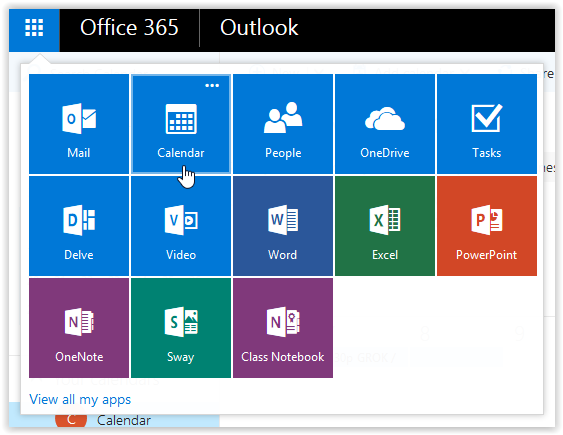Click the View all my apps link

(80, 399)
